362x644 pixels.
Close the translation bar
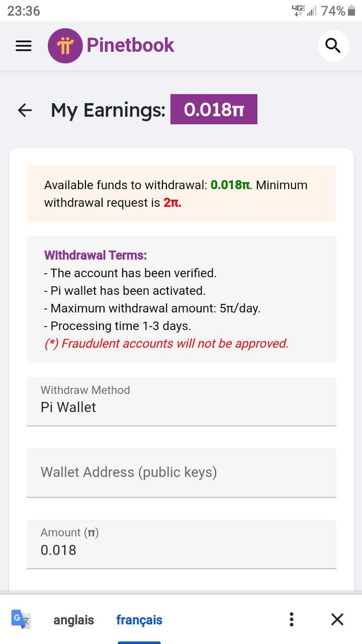[x=337, y=619]
